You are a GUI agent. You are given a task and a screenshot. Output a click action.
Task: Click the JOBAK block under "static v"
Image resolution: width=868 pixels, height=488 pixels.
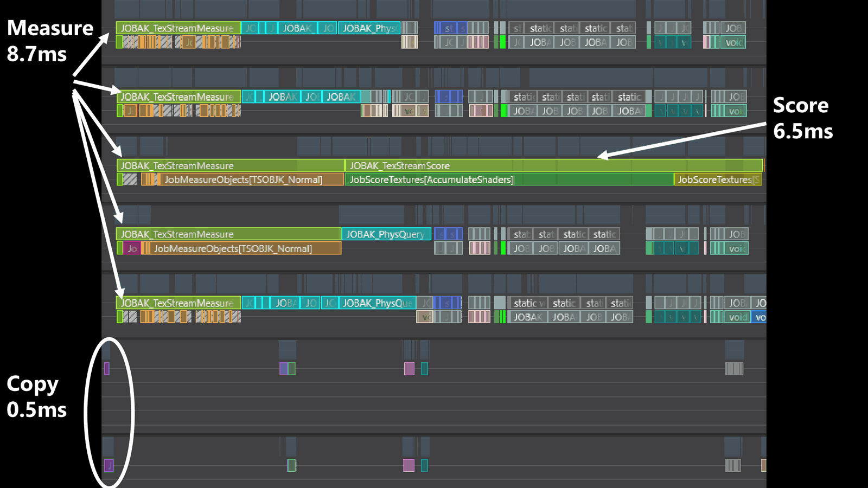click(528, 317)
